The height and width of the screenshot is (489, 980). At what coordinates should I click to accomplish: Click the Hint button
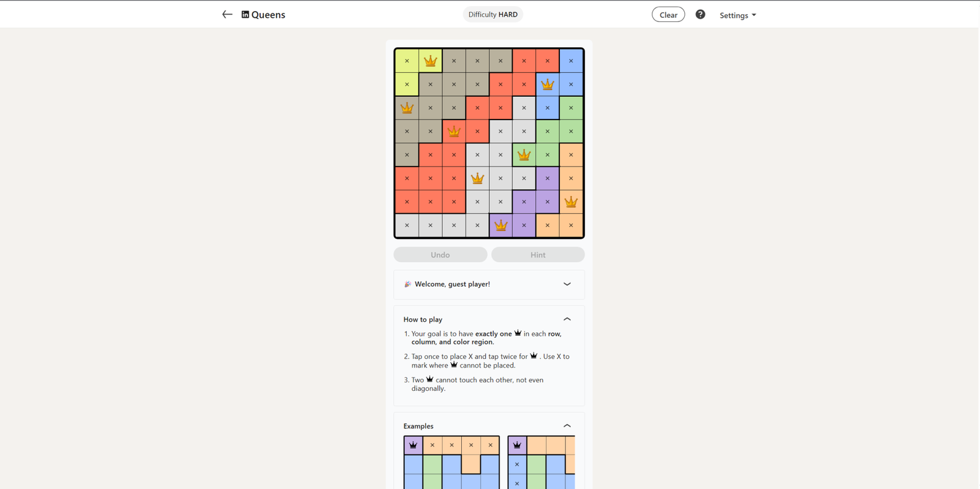(x=538, y=255)
